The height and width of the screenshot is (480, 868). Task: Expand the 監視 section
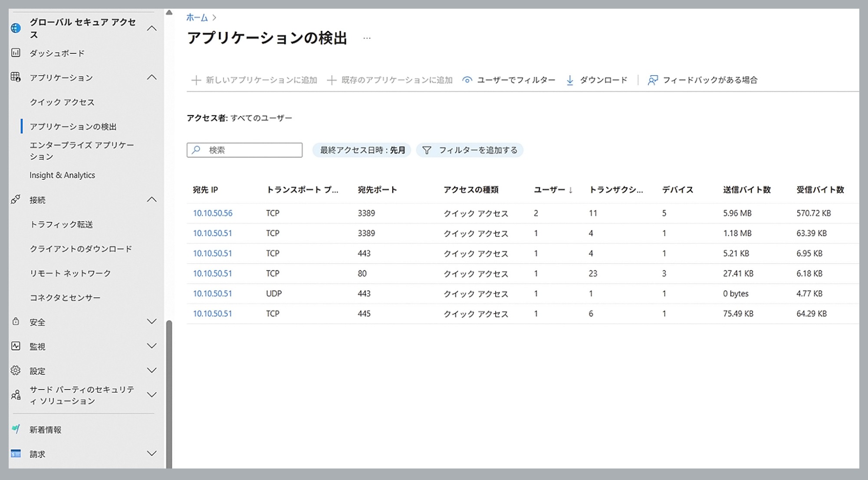click(152, 346)
